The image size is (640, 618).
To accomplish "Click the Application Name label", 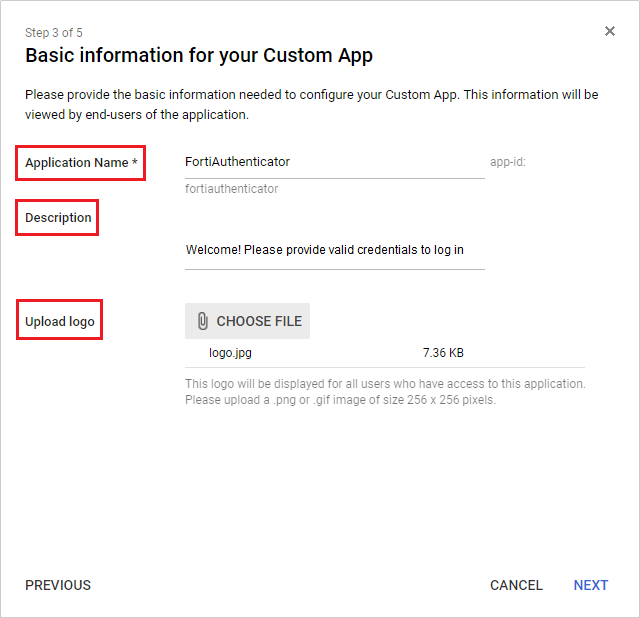I will click(x=77, y=163).
